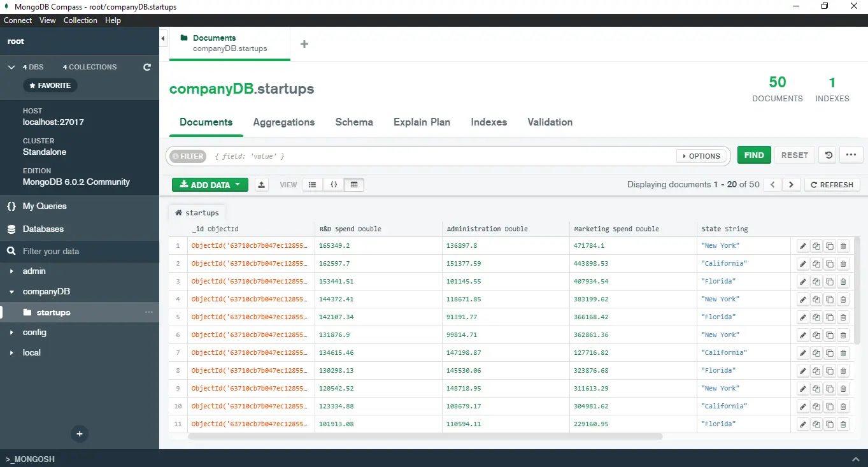The image size is (868, 467).
Task: Switch to JSON view
Action: [333, 185]
